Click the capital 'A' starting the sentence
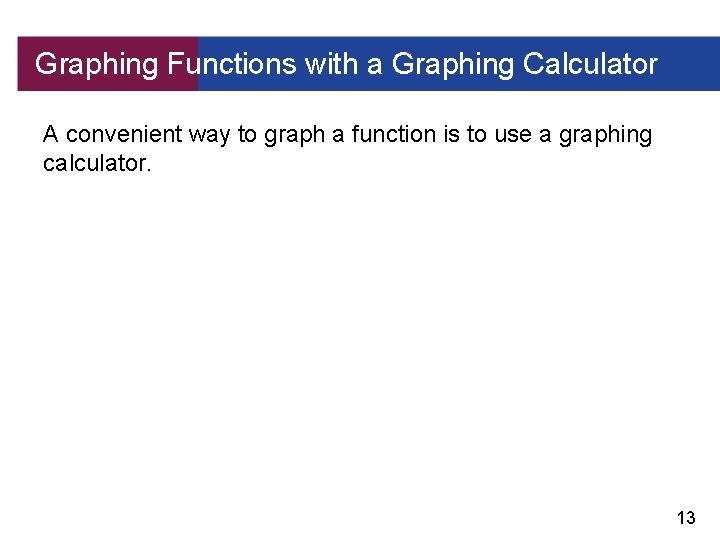Viewport: 720px width, 540px height. pyautogui.click(x=51, y=135)
